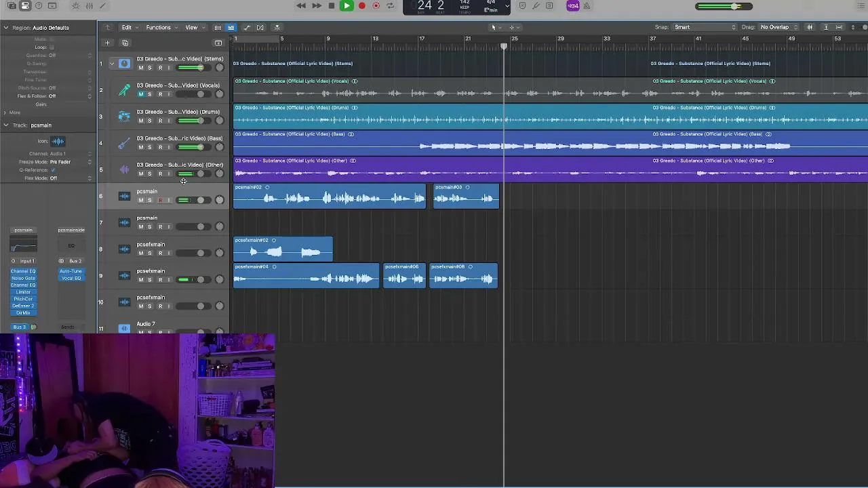Click the vertical auto zoom button
The height and width of the screenshot is (488, 868).
826,28
